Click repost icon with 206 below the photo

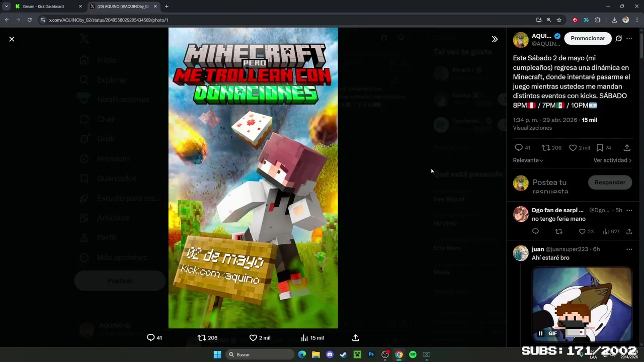pos(202,338)
